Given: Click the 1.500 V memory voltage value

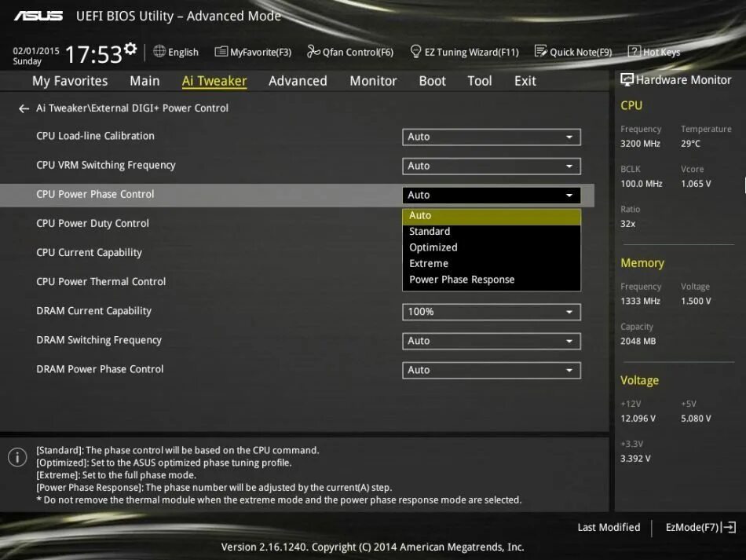Looking at the screenshot, I should tap(696, 301).
